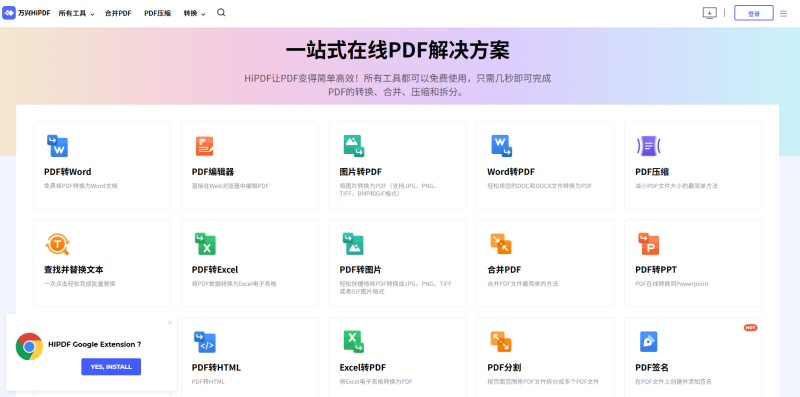The width and height of the screenshot is (800, 397).
Task: Open the 图片转PDF title link
Action: (x=361, y=171)
